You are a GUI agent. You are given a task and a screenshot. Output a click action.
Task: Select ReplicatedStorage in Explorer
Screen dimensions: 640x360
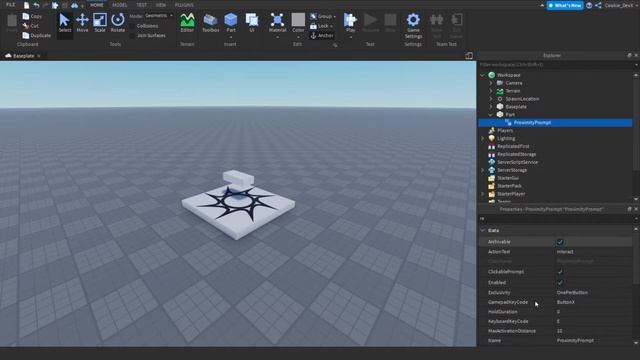point(516,154)
